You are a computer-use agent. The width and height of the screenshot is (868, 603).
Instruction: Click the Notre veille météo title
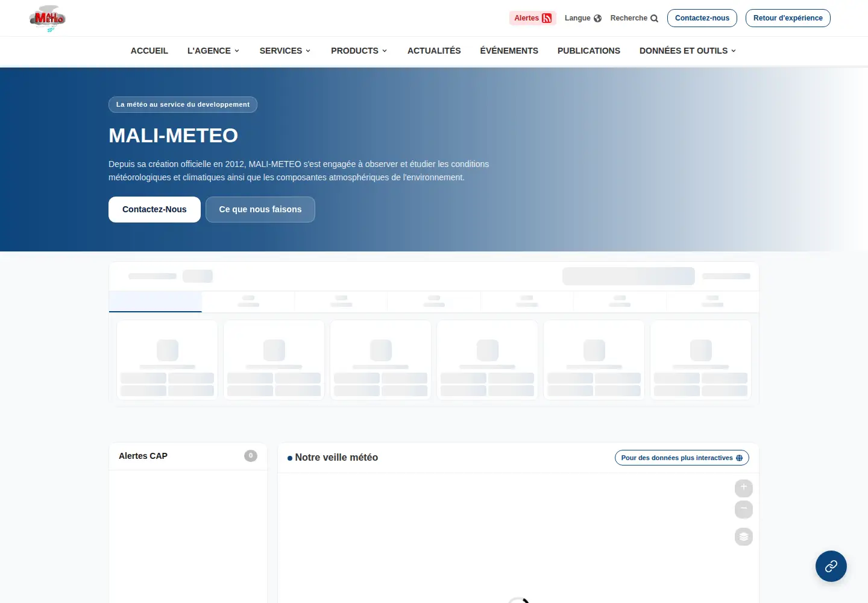coord(336,458)
